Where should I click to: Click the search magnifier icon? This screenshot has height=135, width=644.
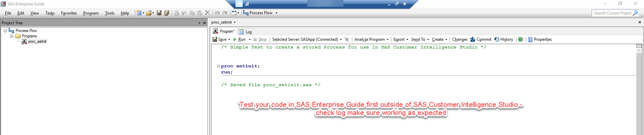click(x=635, y=13)
